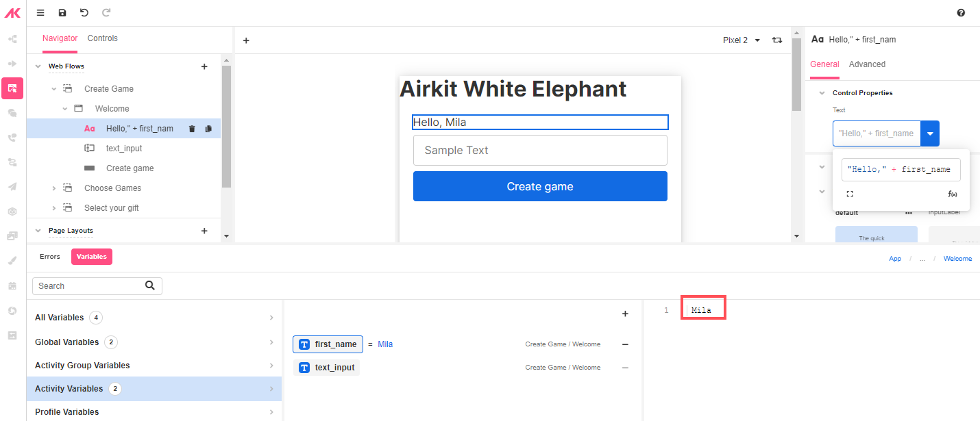This screenshot has height=421, width=980.
Task: Select the text_input tree item
Action: click(124, 149)
